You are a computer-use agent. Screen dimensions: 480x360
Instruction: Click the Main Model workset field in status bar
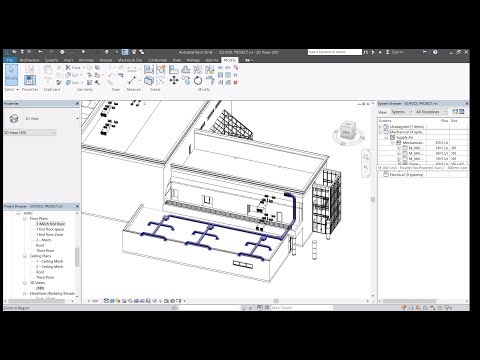302,308
